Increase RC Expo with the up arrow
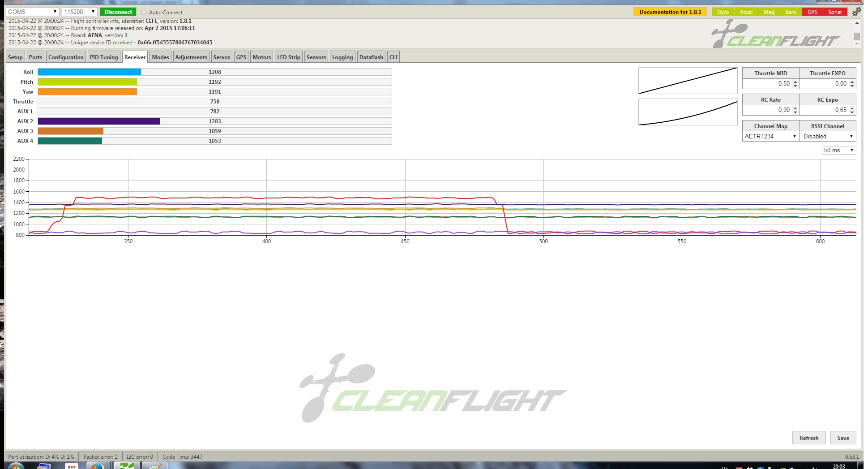This screenshot has height=469, width=868. 852,108
